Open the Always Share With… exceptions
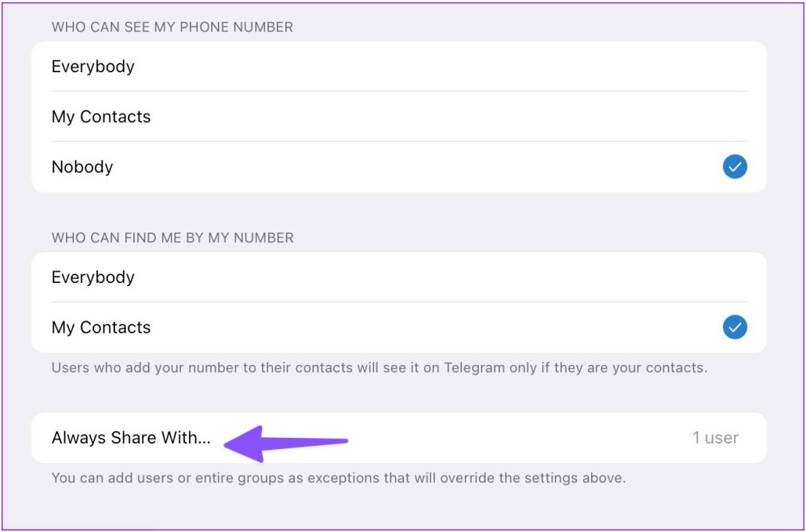 coord(399,438)
